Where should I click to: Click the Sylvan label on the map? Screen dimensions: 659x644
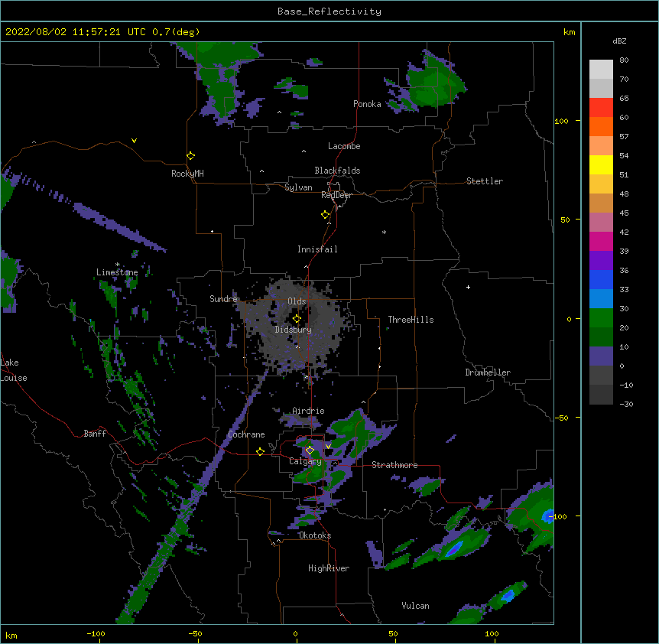[298, 187]
